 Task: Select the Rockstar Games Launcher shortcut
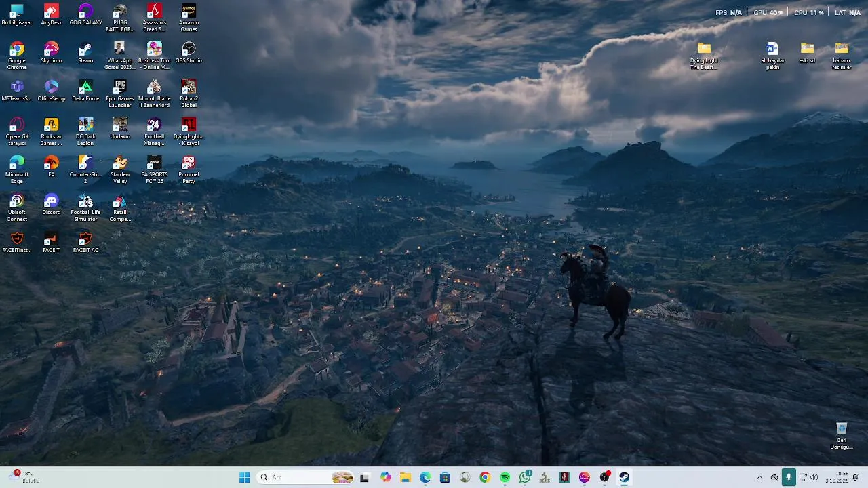coord(52,131)
